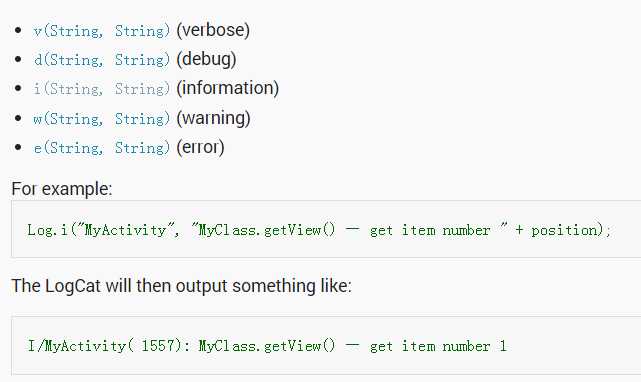Click 'The LogCat will then output' sentence
Viewport: 641px width, 382px height.
(x=182, y=286)
